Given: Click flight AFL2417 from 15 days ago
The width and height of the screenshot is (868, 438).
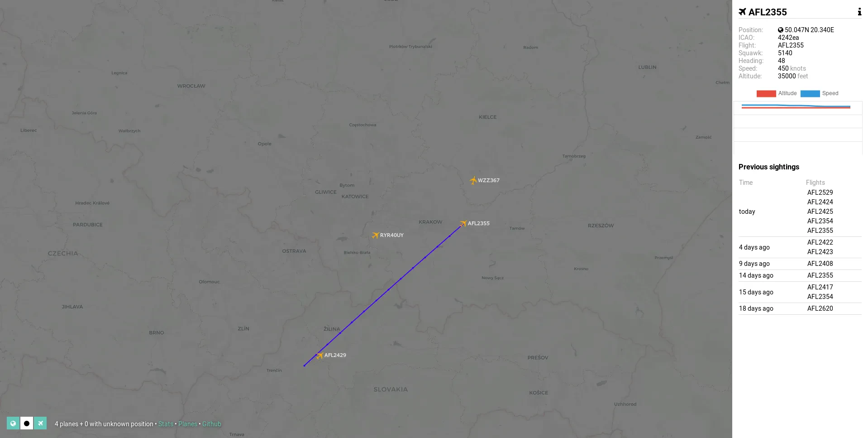Looking at the screenshot, I should click(x=820, y=287).
